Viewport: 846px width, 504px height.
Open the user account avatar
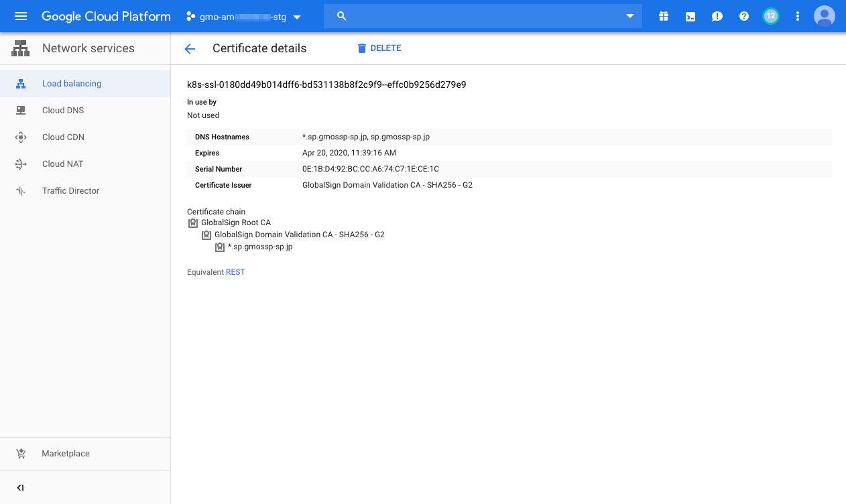(824, 16)
